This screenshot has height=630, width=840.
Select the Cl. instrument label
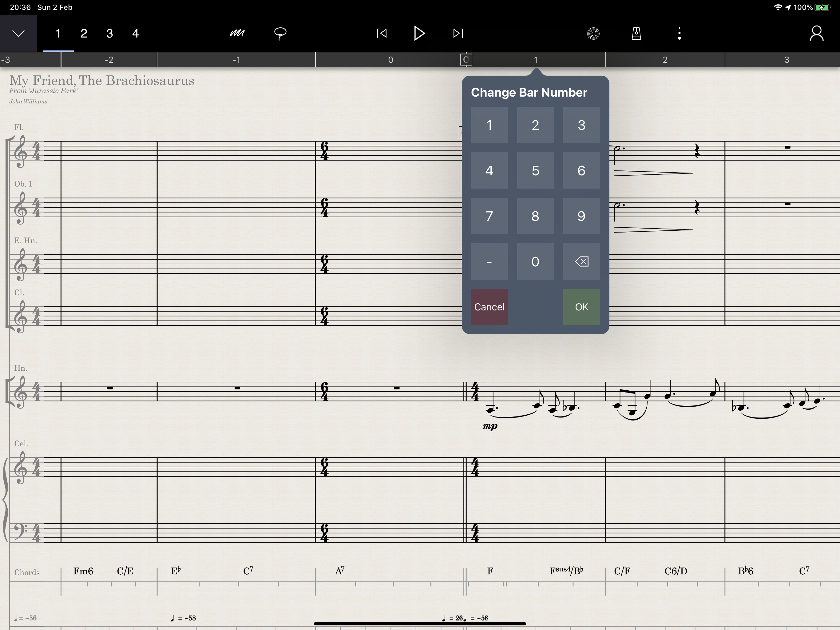point(19,293)
